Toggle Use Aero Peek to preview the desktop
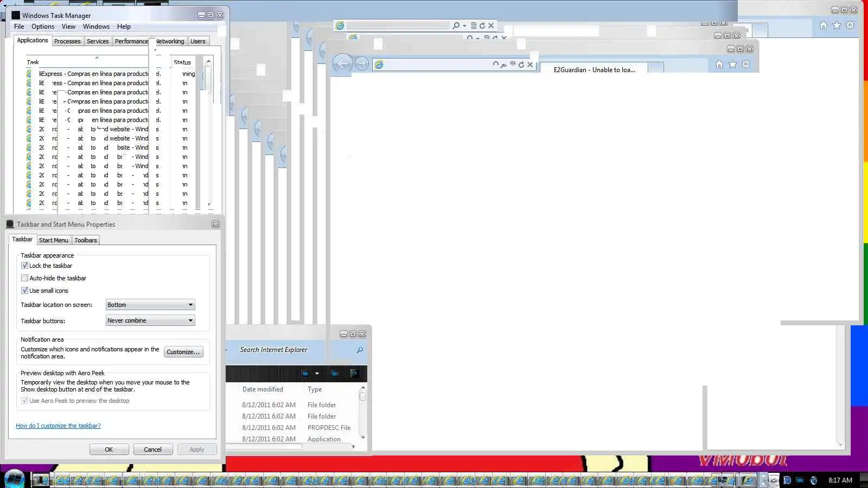The image size is (868, 488). 24,401
